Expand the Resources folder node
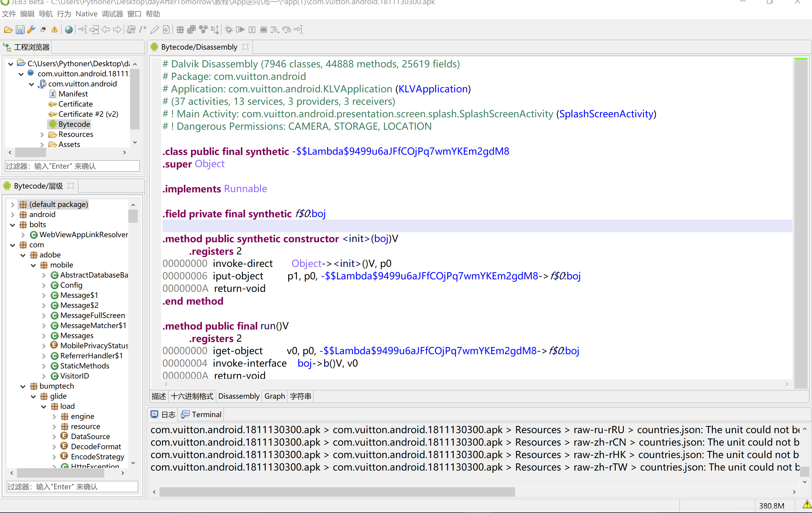This screenshot has width=812, height=513. (42, 134)
